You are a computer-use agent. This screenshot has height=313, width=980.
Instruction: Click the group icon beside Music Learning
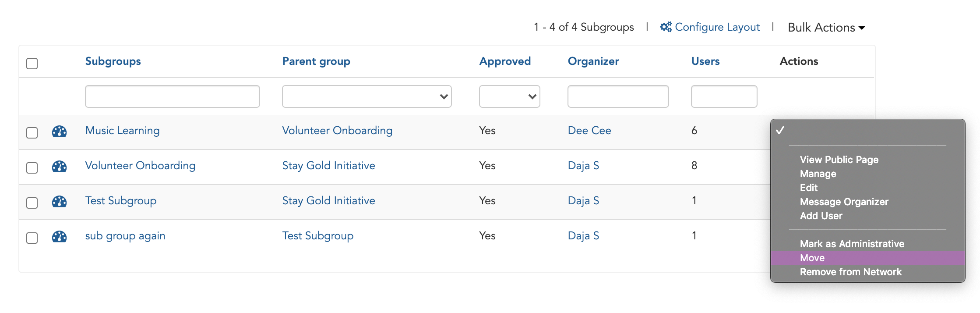point(60,131)
